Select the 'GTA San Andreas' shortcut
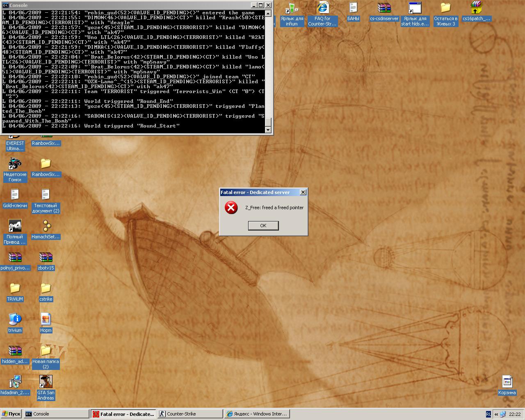The height and width of the screenshot is (420, 525). click(46, 388)
